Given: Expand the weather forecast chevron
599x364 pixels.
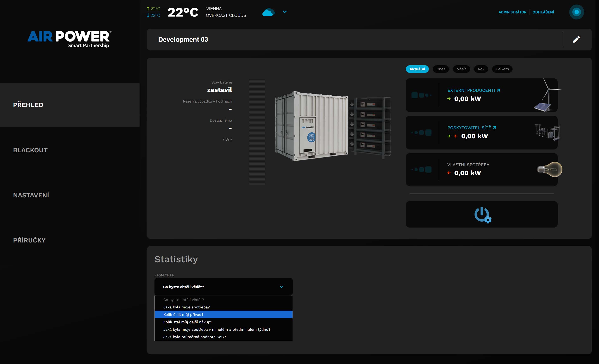Looking at the screenshot, I should tap(285, 12).
